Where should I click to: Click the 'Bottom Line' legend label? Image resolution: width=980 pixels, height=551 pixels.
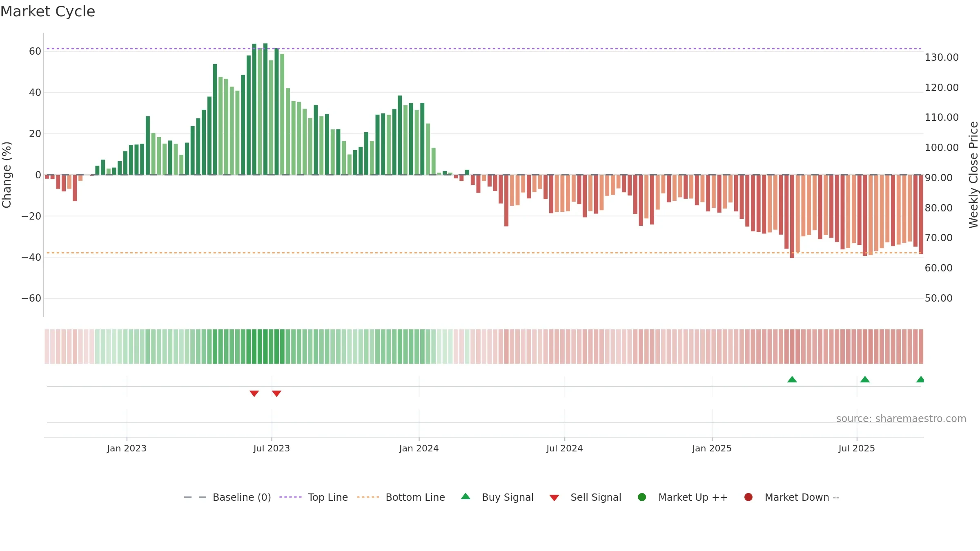tap(415, 498)
